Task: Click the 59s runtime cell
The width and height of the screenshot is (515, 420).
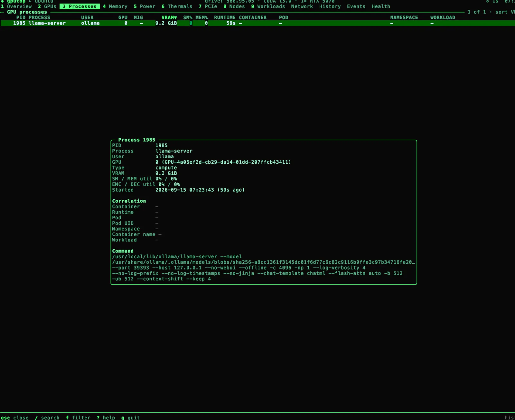Action: pos(231,23)
